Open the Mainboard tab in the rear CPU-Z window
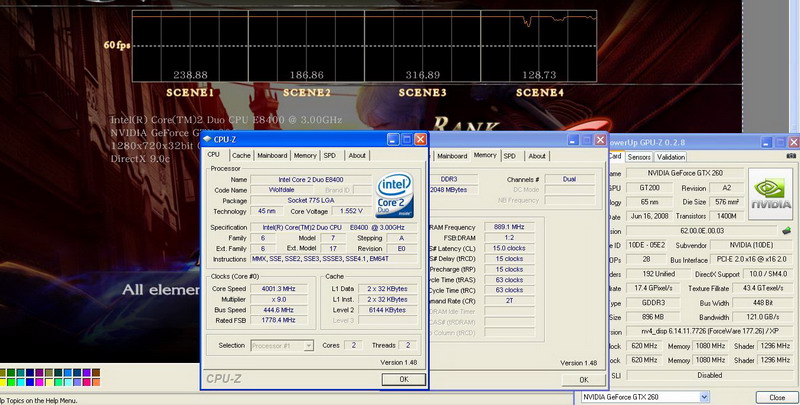This screenshot has height=405, width=800. pyautogui.click(x=452, y=156)
